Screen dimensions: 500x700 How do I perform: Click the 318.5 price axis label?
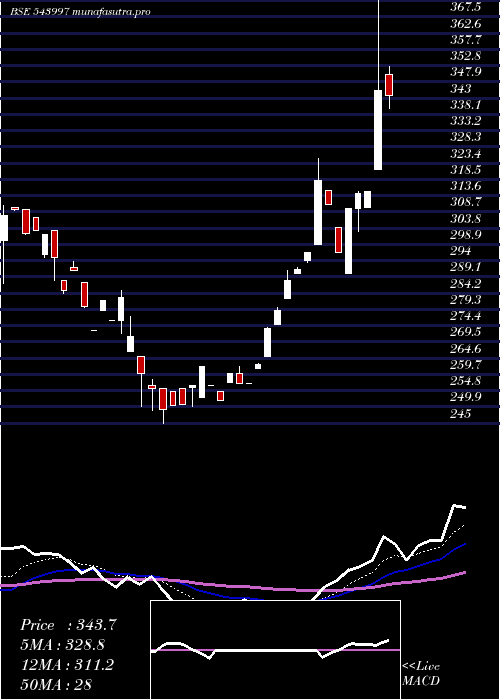coord(466,170)
